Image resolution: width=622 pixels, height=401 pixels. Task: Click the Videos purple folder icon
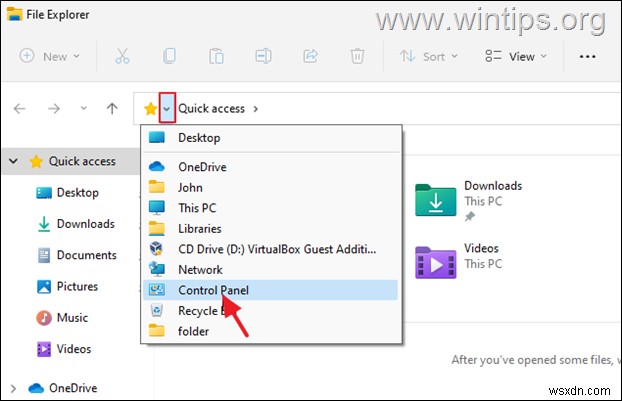pyautogui.click(x=436, y=263)
